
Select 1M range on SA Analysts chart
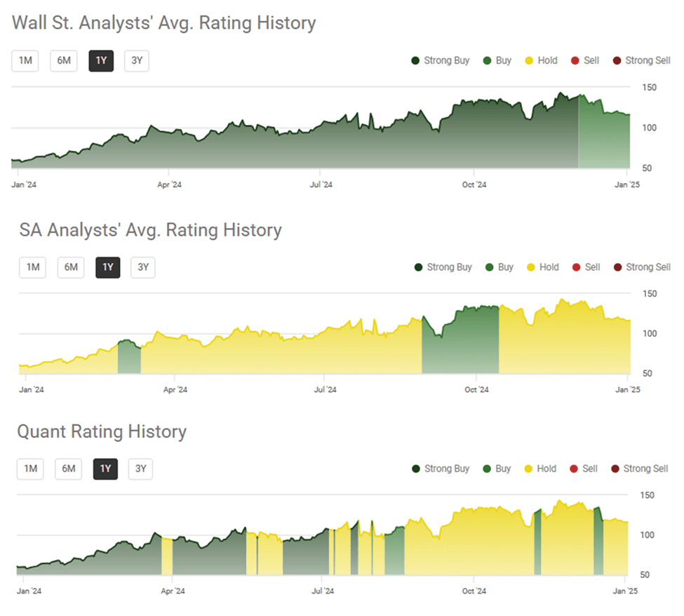pyautogui.click(x=32, y=267)
